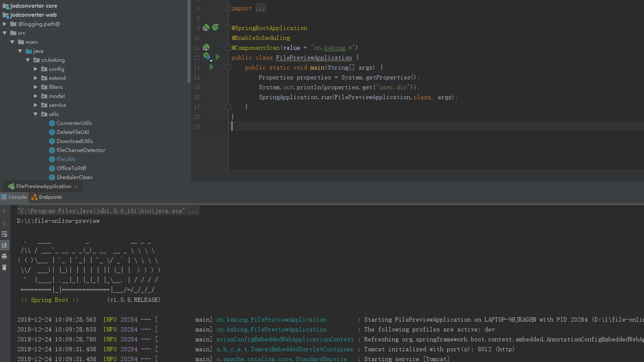The width and height of the screenshot is (644, 362).
Task: Fold @ComponentScan annotation block
Action: pos(228,48)
